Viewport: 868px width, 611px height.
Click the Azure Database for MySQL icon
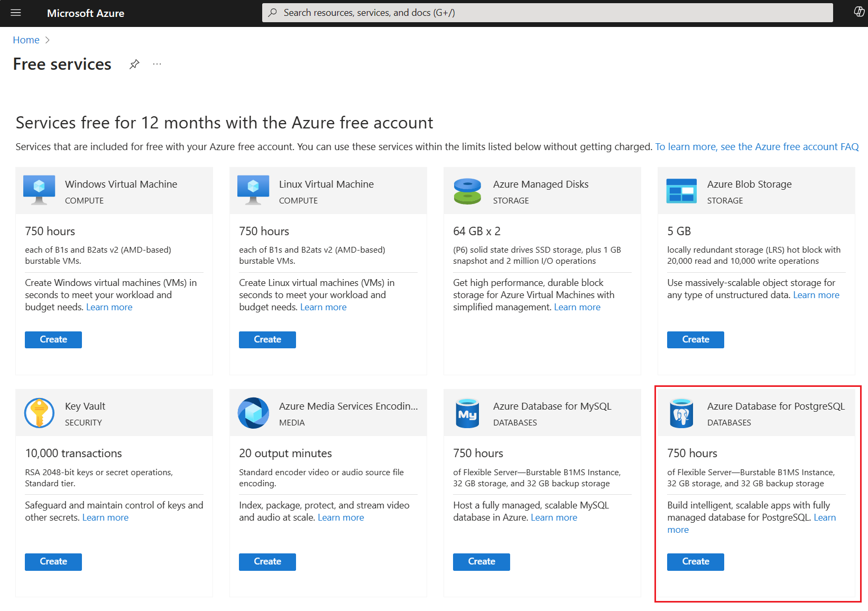tap(467, 413)
